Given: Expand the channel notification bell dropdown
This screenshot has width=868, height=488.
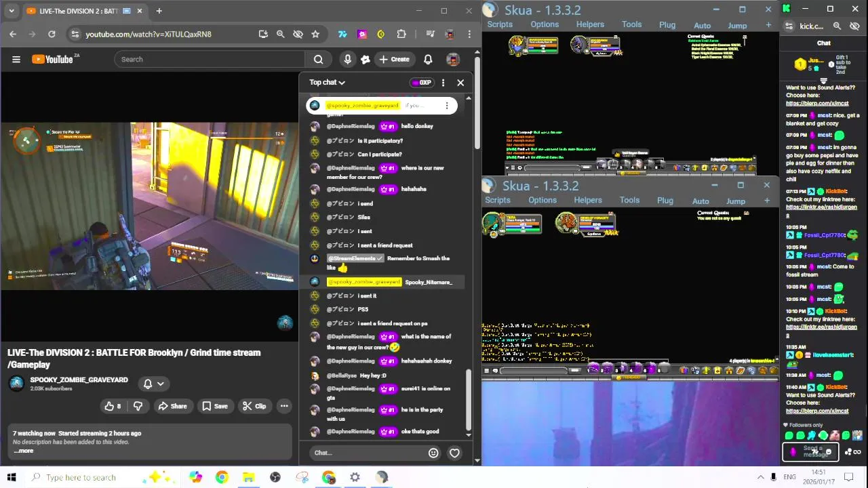Looking at the screenshot, I should (x=154, y=384).
